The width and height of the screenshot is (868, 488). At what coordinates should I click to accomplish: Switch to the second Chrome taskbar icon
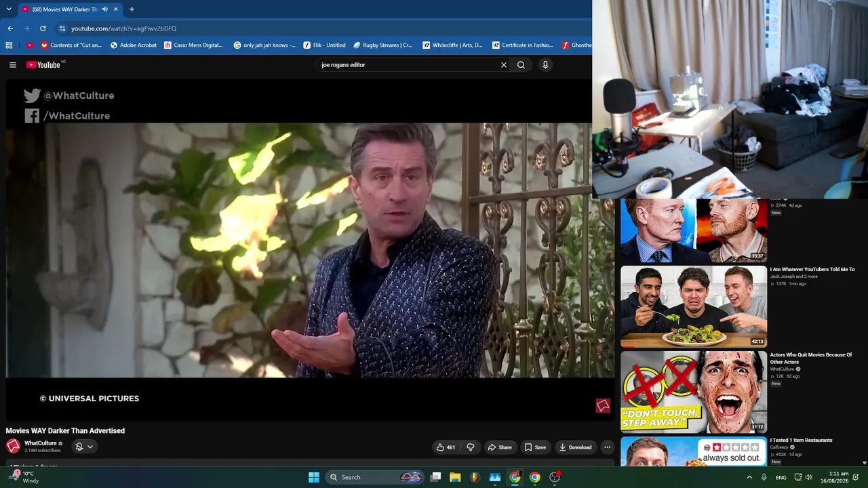click(x=535, y=477)
